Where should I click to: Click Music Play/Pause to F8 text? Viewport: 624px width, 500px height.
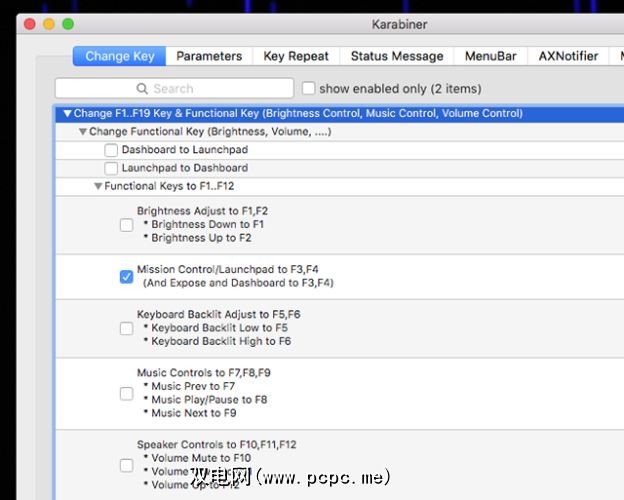coord(209,400)
